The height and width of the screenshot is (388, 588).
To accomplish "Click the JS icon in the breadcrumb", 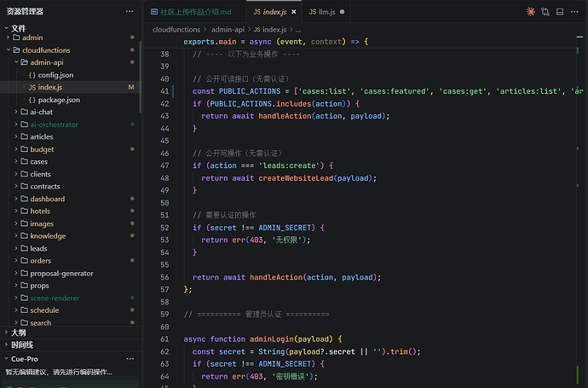I will coord(257,30).
